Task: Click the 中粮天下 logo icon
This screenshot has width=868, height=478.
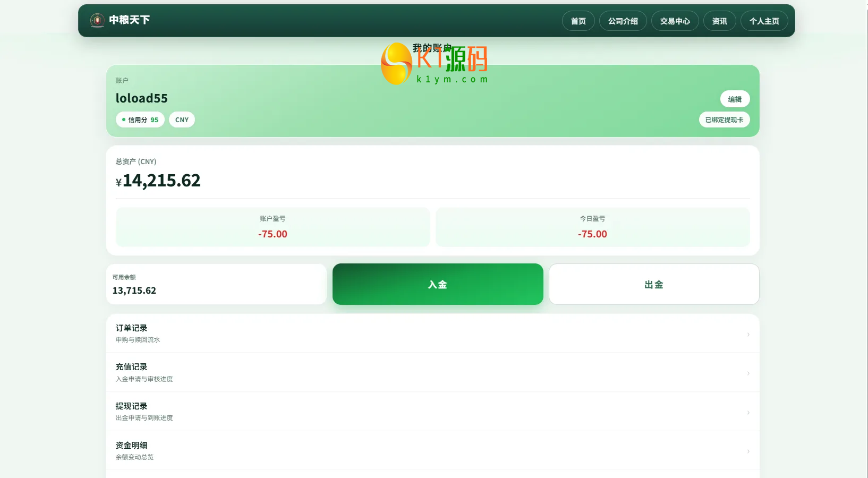Action: tap(97, 20)
